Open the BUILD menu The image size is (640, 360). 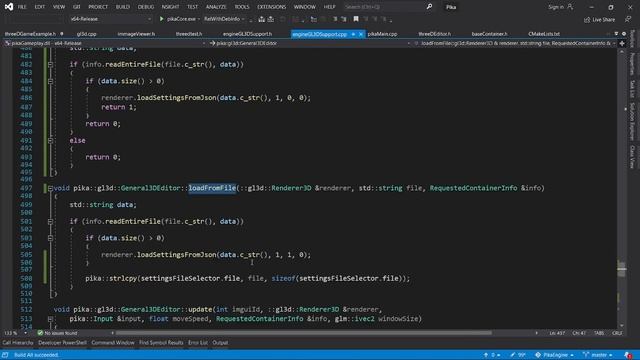tap(122, 7)
